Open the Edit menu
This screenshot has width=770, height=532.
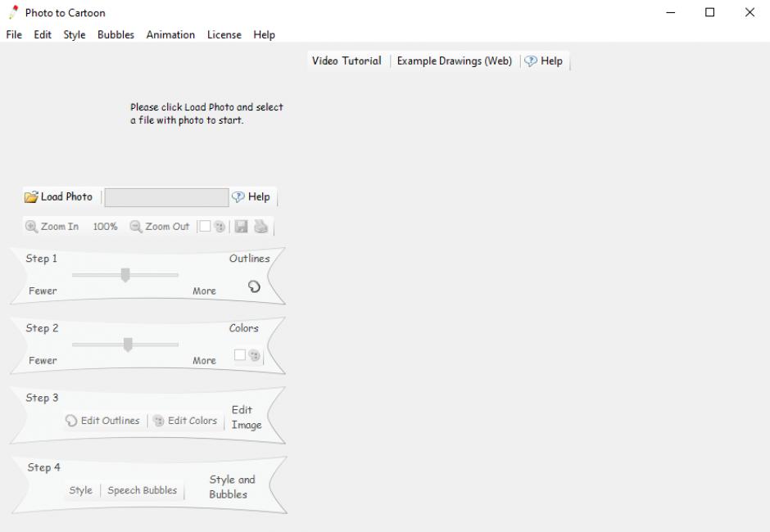click(43, 35)
